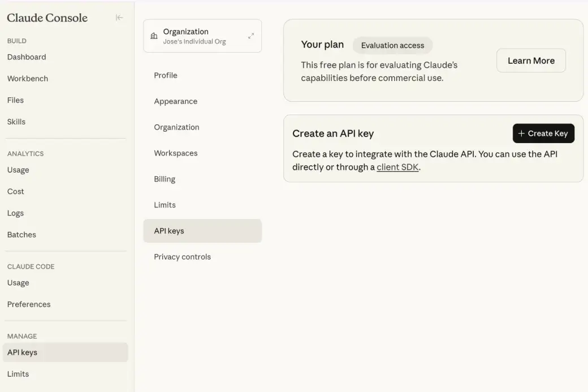Switch to Appearance settings

point(176,101)
